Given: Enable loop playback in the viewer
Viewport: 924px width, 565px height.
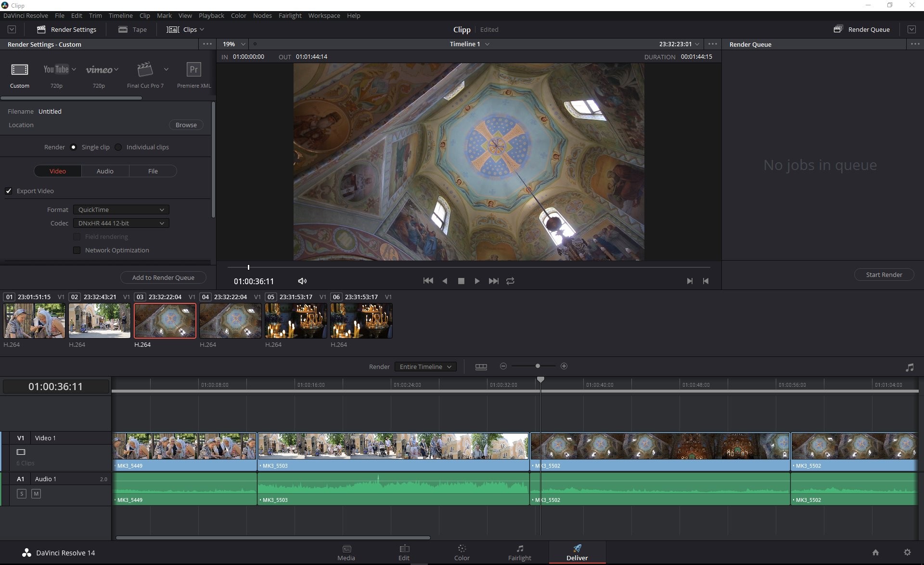Looking at the screenshot, I should click(510, 281).
